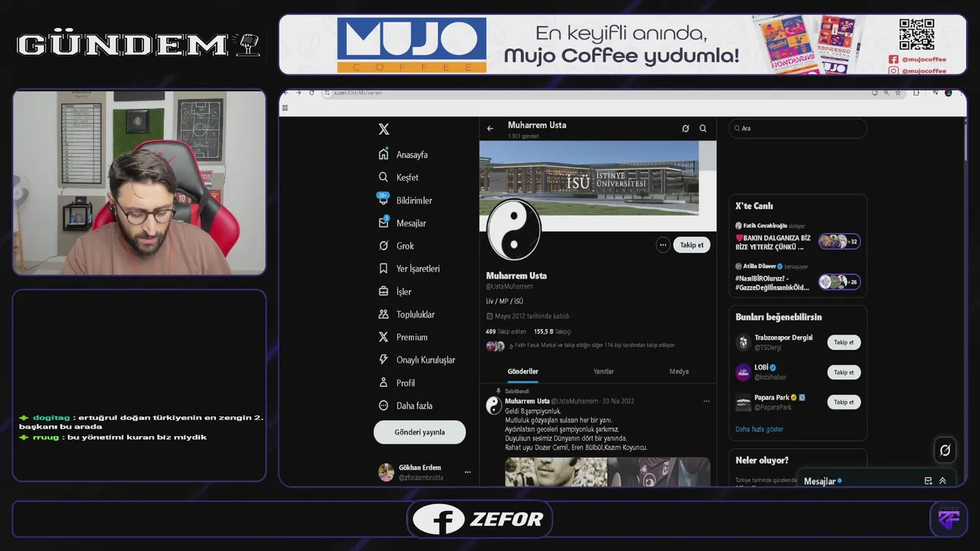Viewport: 980px width, 551px height.
Task: Open the pinned post's attached image
Action: click(x=607, y=472)
